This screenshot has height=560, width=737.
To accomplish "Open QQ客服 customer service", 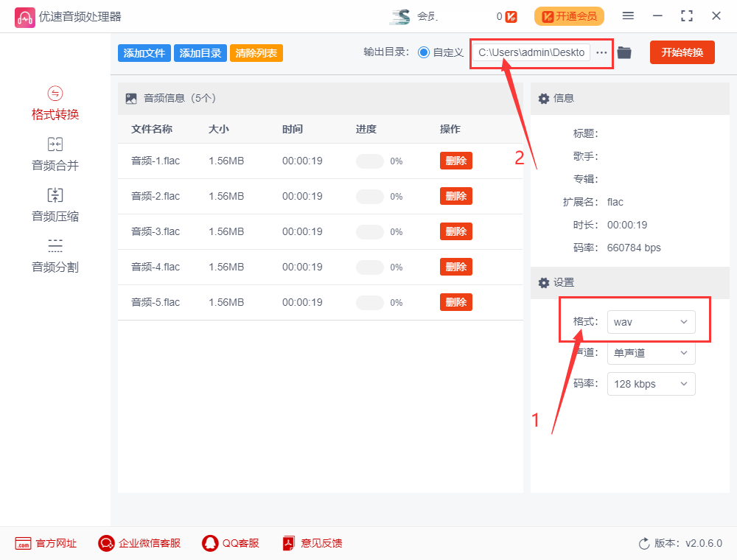I will (x=230, y=543).
